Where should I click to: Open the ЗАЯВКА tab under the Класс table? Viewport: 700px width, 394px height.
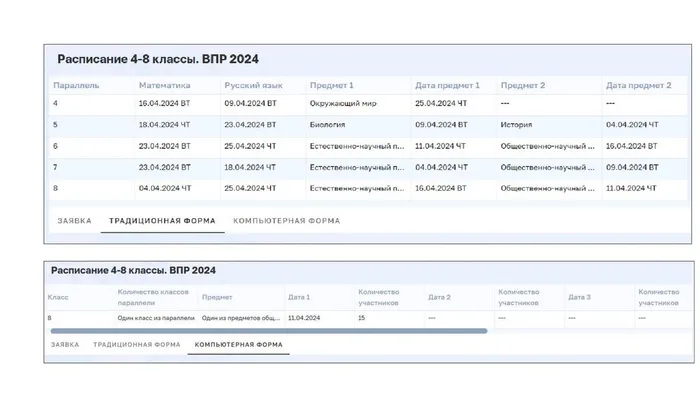point(65,344)
